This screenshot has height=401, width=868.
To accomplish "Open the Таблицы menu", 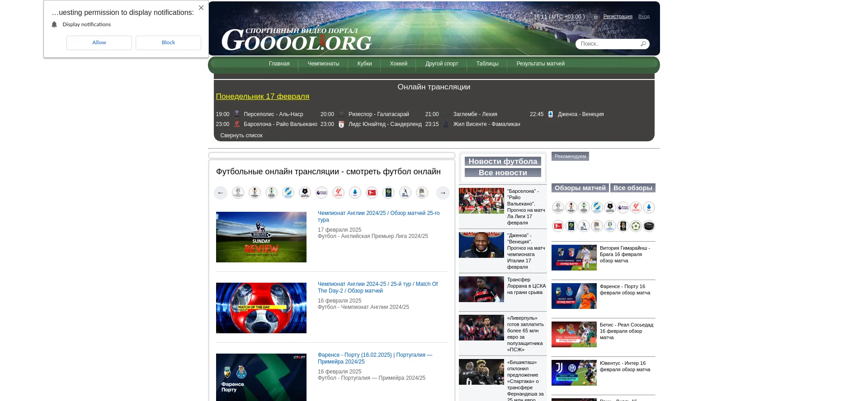I will point(487,64).
